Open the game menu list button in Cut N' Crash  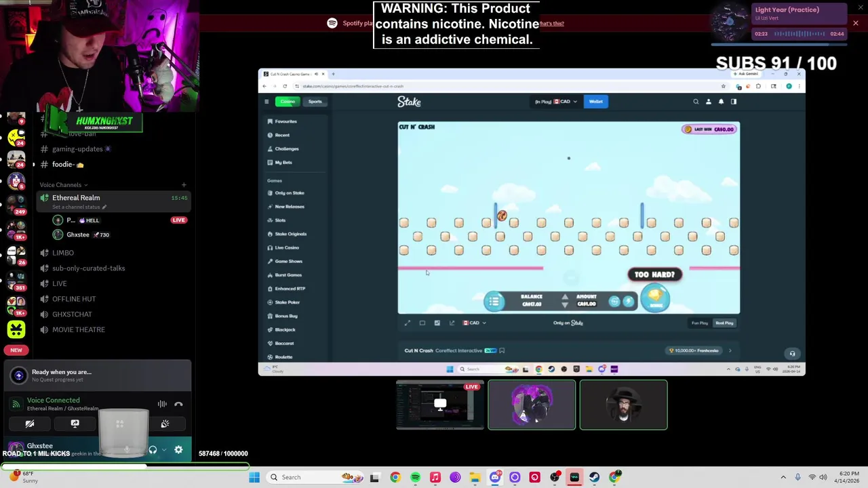[x=494, y=302]
